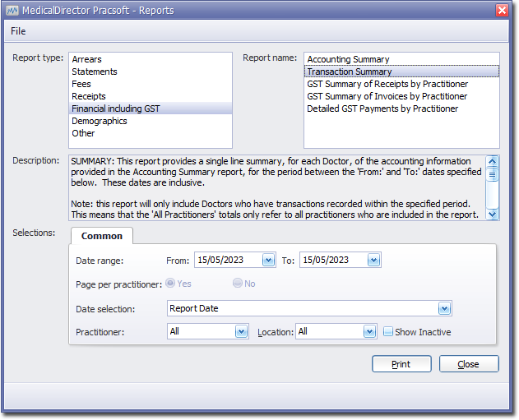519x420 pixels.
Task: Select No for Page per practitioner
Action: (x=238, y=284)
